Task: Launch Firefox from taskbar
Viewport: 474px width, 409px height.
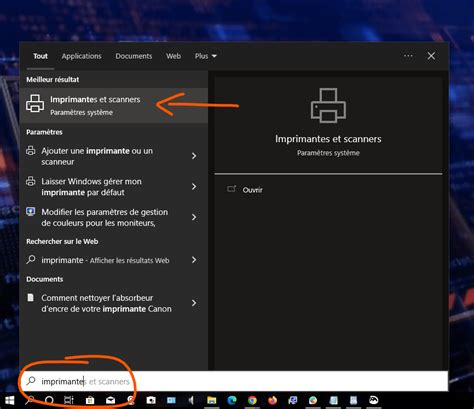Action: pos(273,400)
